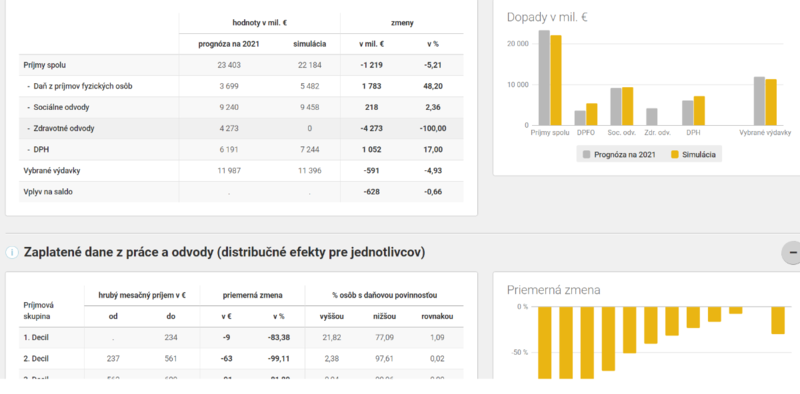Click value 22 184 in simulácia column
The height and width of the screenshot is (394, 800).
[310, 65]
